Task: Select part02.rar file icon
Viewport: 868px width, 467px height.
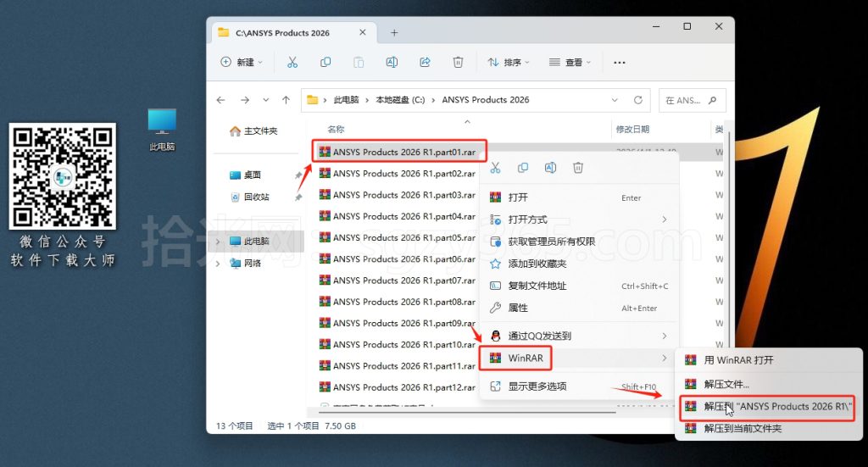Action: (x=325, y=173)
